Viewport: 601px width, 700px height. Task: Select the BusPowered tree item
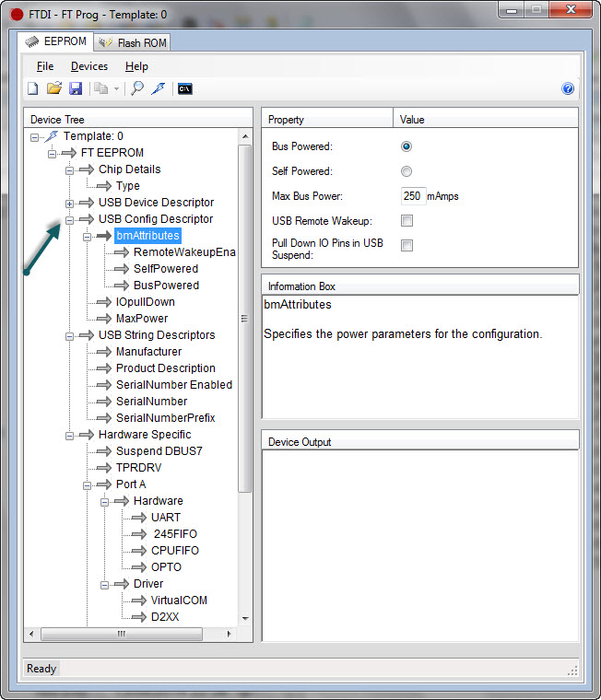point(166,286)
